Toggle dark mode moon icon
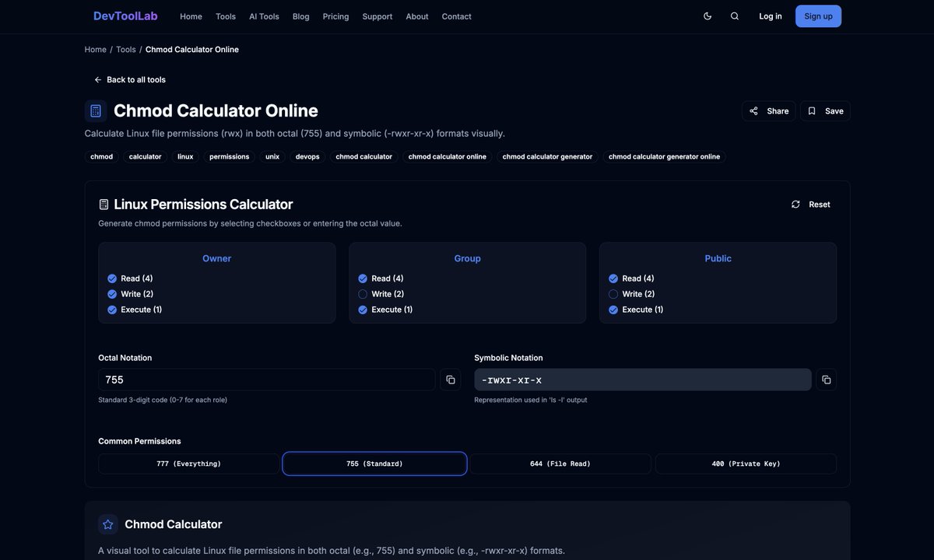 coord(708,16)
